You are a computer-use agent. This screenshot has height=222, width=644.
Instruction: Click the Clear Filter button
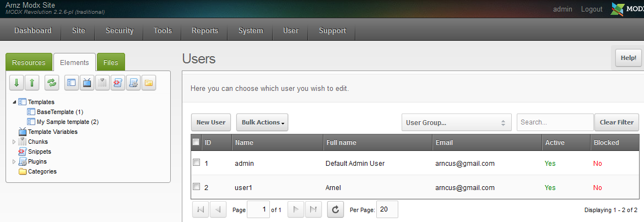point(616,122)
